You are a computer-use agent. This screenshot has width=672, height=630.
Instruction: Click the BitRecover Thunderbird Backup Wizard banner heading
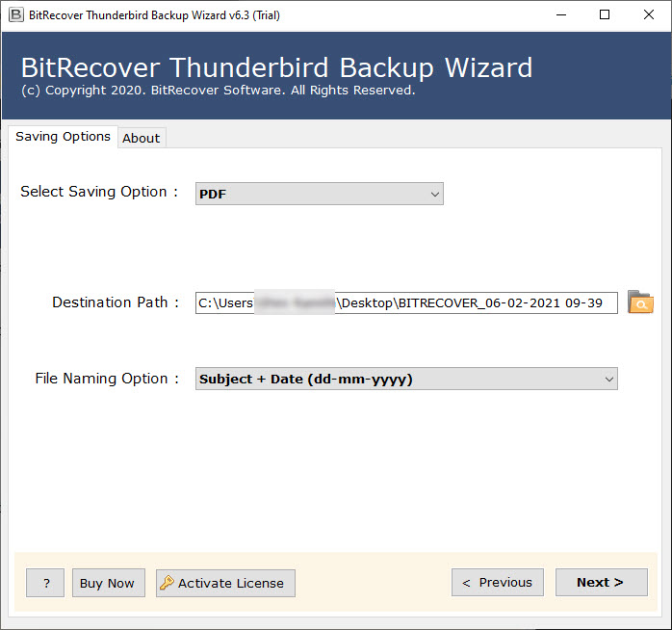click(x=276, y=67)
